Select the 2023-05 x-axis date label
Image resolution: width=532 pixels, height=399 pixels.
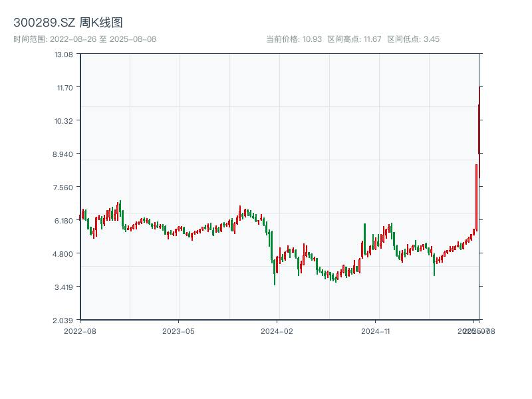point(179,331)
